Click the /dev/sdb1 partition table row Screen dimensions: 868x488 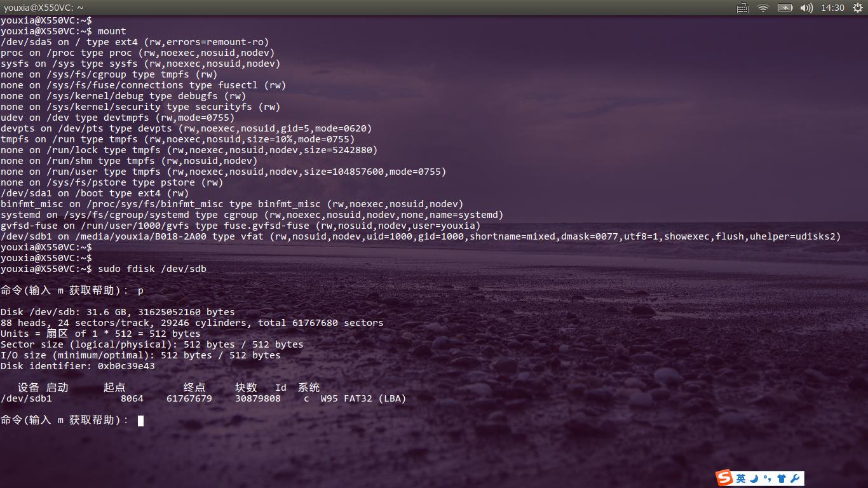pos(203,399)
